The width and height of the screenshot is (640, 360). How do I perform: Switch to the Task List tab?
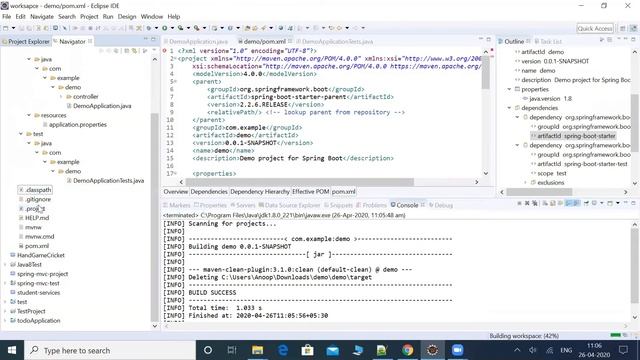(x=548, y=42)
